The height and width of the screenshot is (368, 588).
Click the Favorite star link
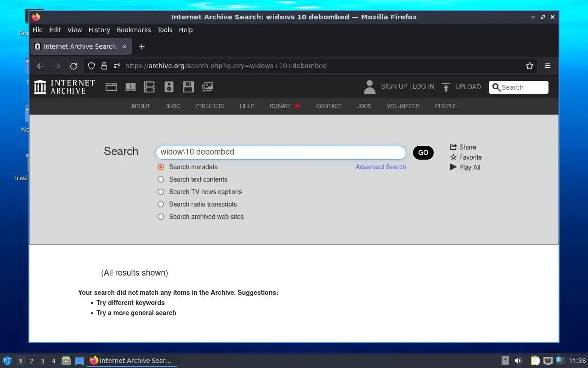[466, 157]
